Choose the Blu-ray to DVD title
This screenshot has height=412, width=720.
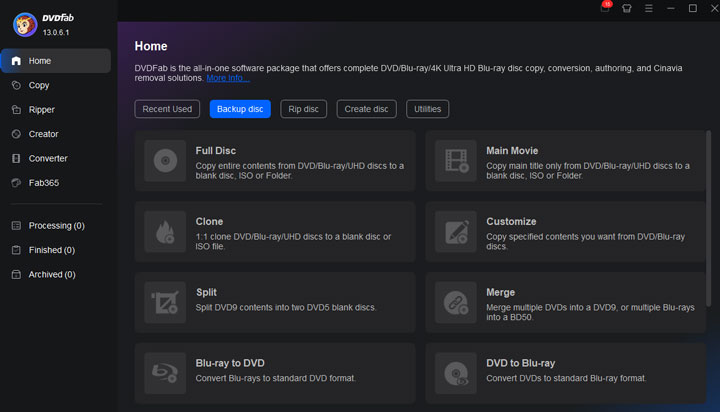[x=230, y=362]
